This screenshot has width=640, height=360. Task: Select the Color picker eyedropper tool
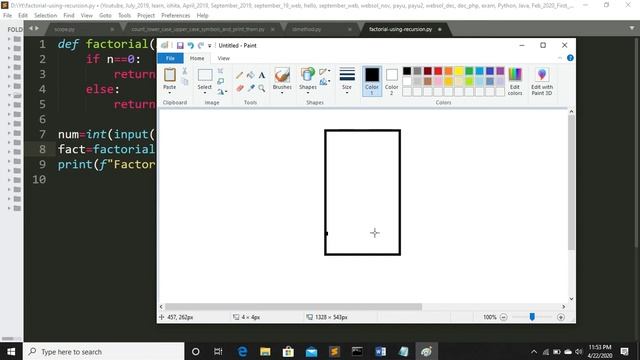251,88
